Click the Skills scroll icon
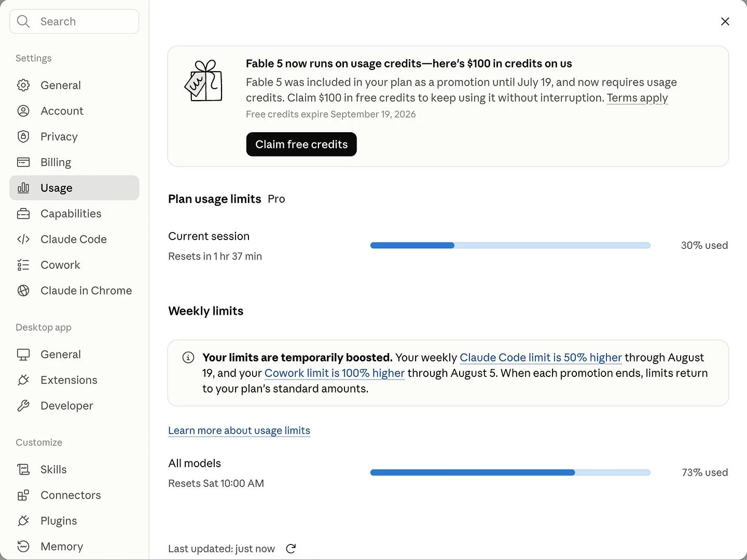The image size is (747, 560). click(x=23, y=469)
